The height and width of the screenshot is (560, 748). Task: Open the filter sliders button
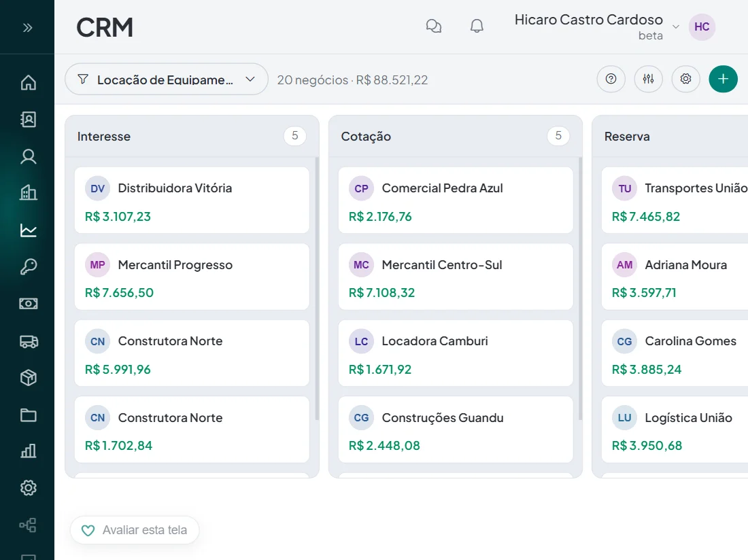(648, 79)
